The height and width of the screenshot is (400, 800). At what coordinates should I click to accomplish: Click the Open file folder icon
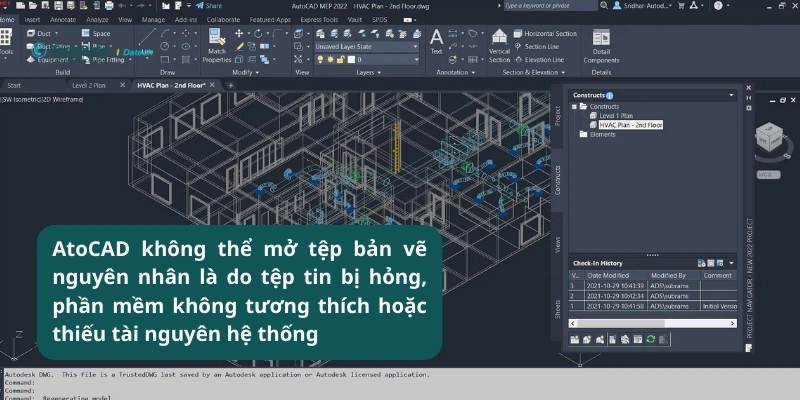pos(33,6)
